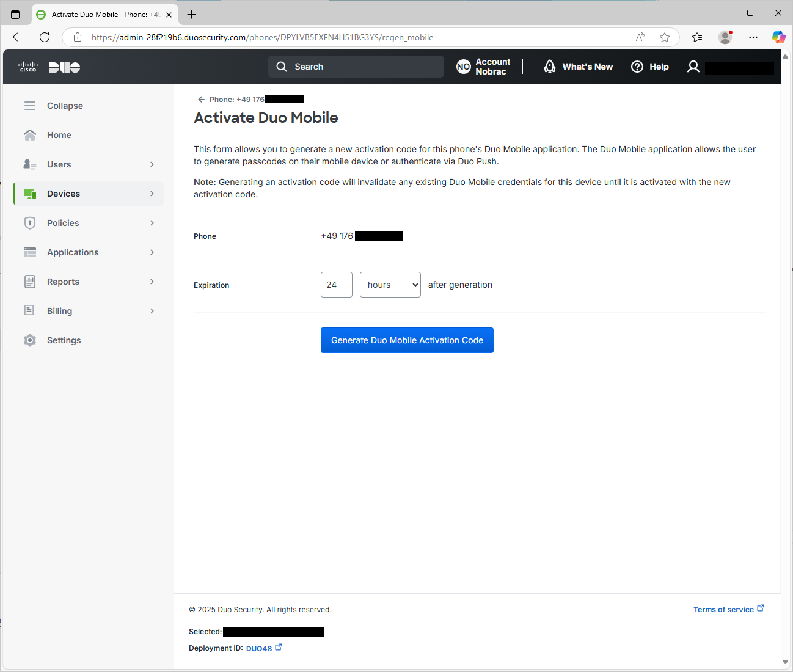The width and height of the screenshot is (793, 672).
Task: Click the browser address bar URL
Action: pos(263,37)
